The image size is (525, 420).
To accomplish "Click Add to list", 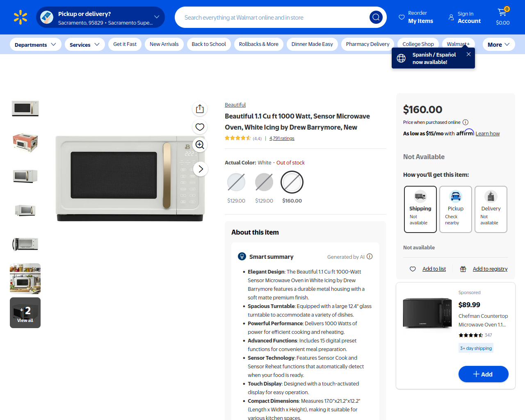I will point(434,269).
